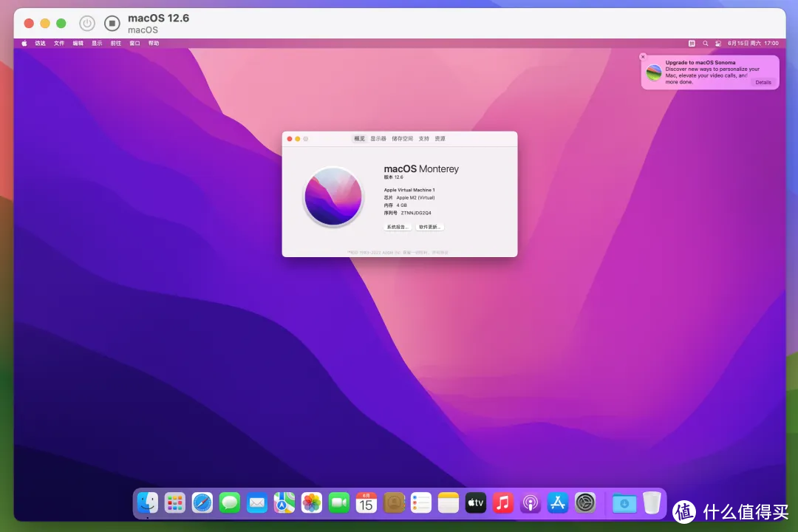Launch the Apple TV app
The image size is (798, 532).
475,503
